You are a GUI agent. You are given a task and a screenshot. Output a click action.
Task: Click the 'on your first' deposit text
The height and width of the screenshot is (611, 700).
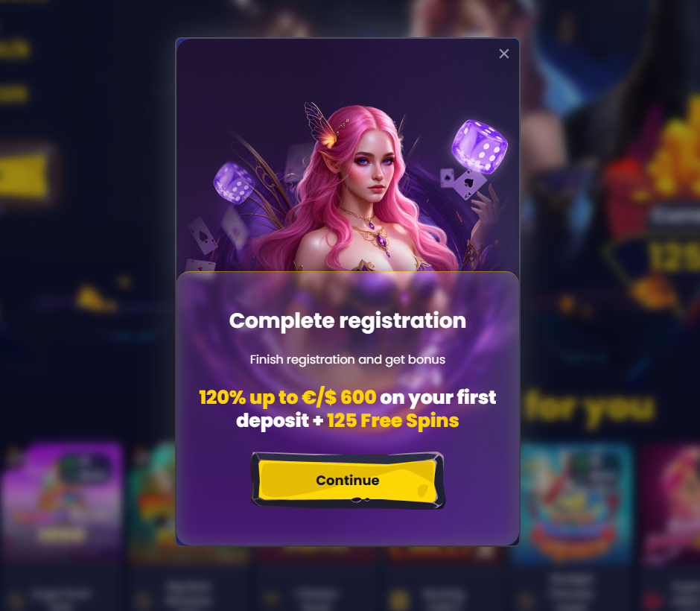(x=438, y=397)
